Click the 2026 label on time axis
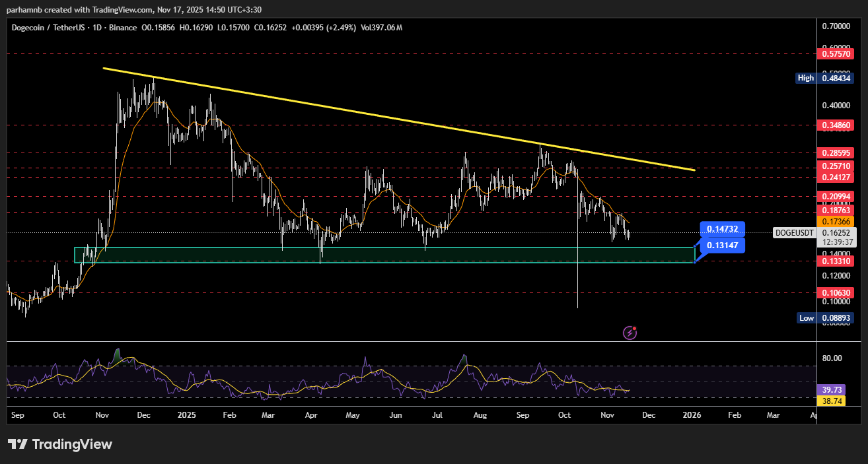The image size is (868, 464). [x=692, y=415]
